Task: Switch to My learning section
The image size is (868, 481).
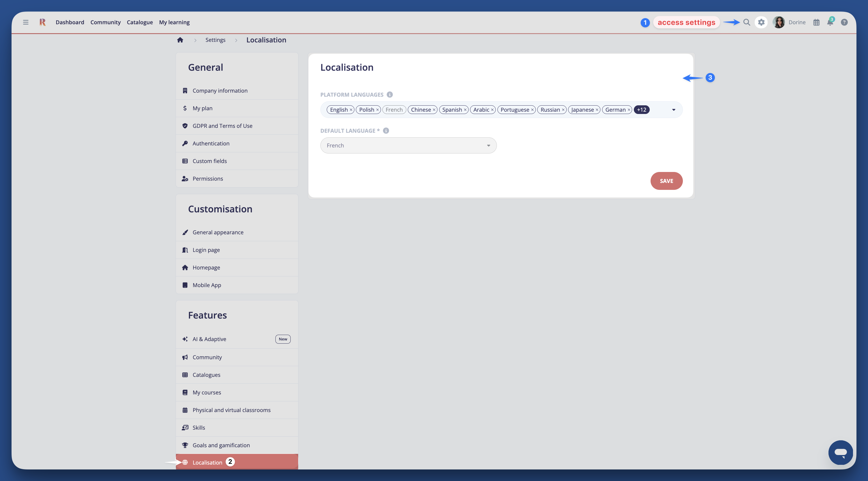Action: [x=174, y=22]
